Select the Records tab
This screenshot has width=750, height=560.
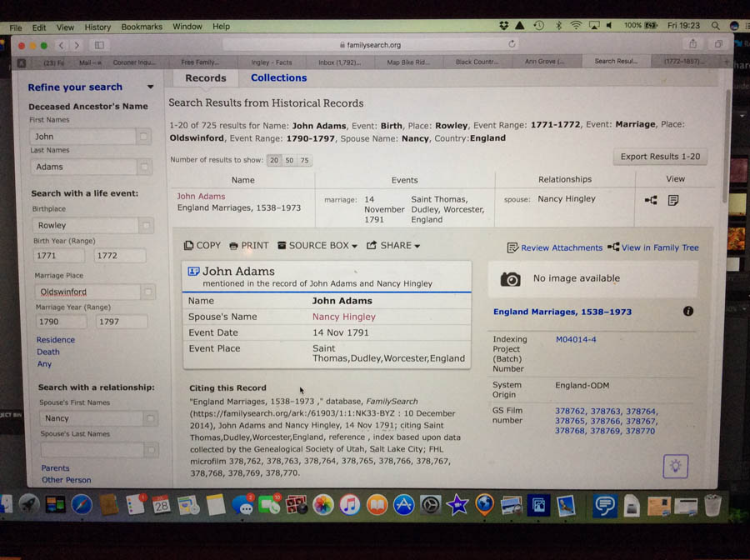[x=206, y=78]
